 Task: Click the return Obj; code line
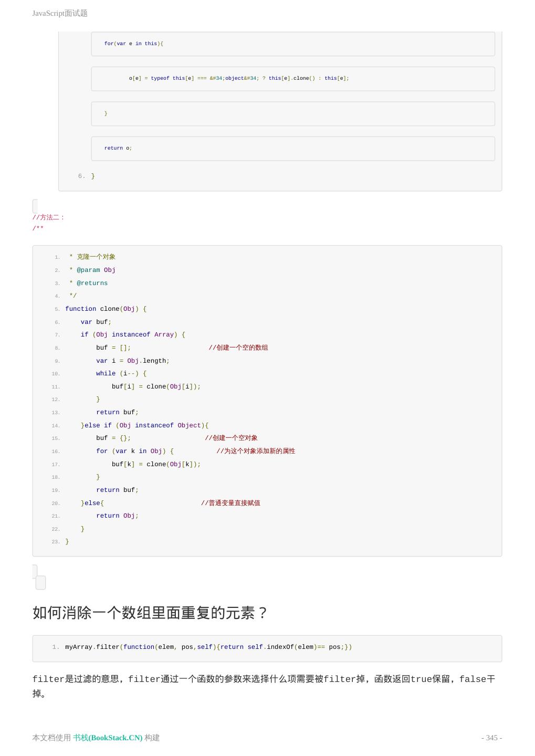click(117, 516)
